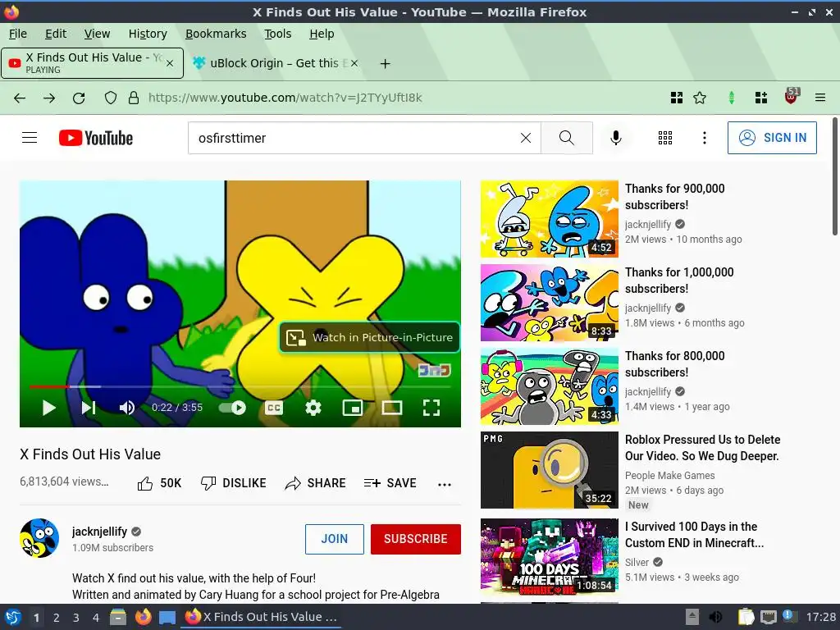This screenshot has width=840, height=630.
Task: Click the JOIN membership button
Action: click(x=335, y=539)
